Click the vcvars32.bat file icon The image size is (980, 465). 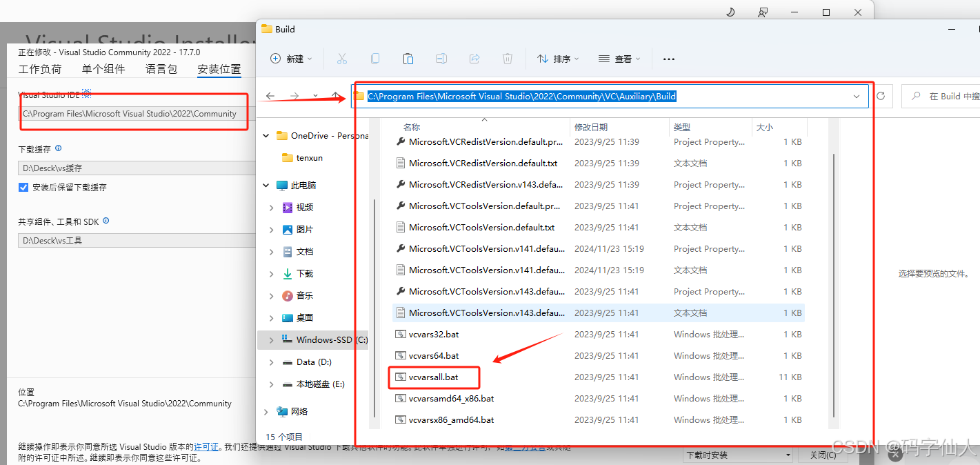(401, 334)
